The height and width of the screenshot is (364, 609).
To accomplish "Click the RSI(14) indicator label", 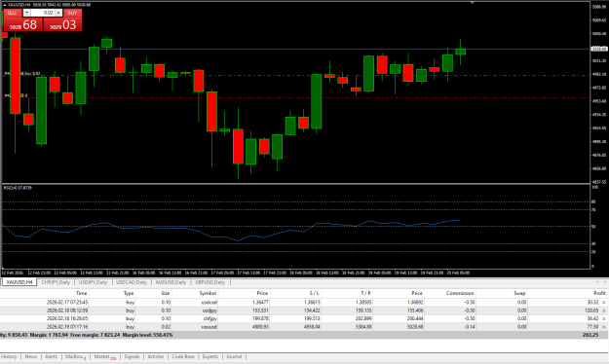I will click(18, 188).
